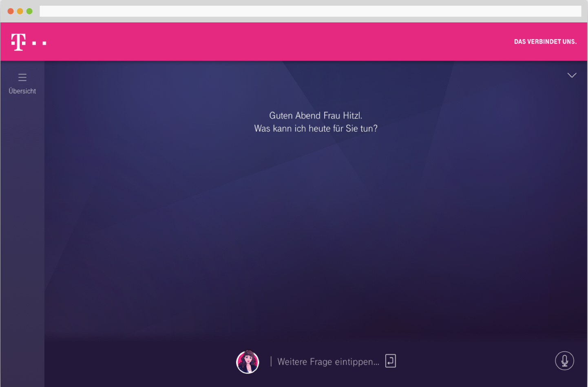Click the empty pink header bar center
The image size is (588, 387).
click(285, 42)
